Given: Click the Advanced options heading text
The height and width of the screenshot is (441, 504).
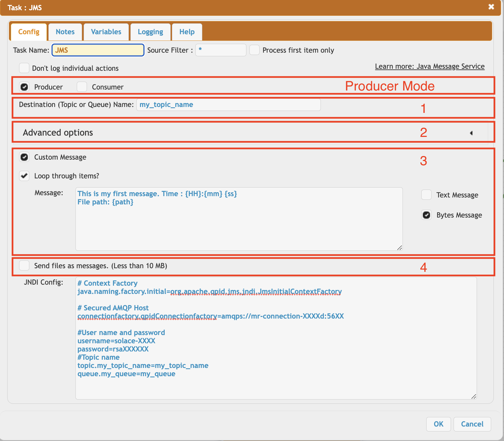Looking at the screenshot, I should click(x=58, y=133).
